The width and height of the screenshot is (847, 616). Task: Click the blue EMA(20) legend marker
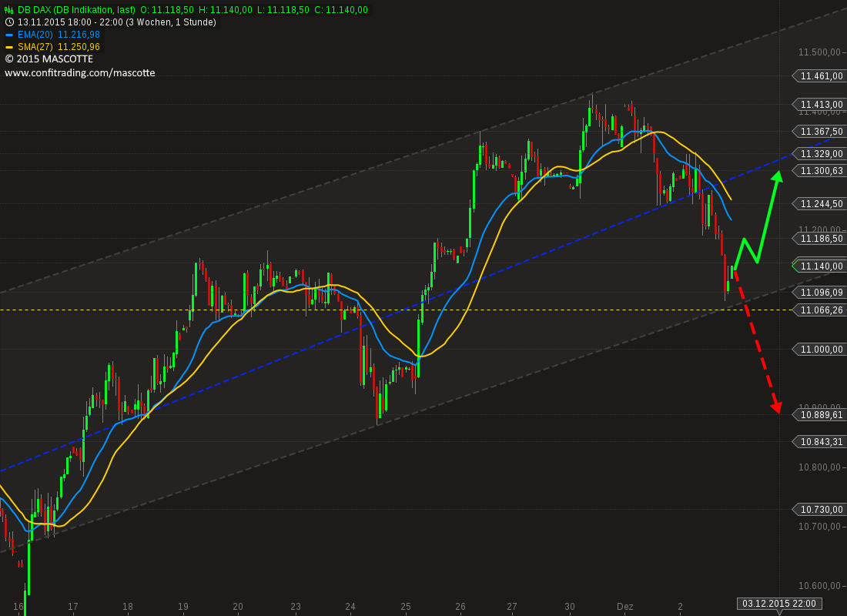(8, 35)
